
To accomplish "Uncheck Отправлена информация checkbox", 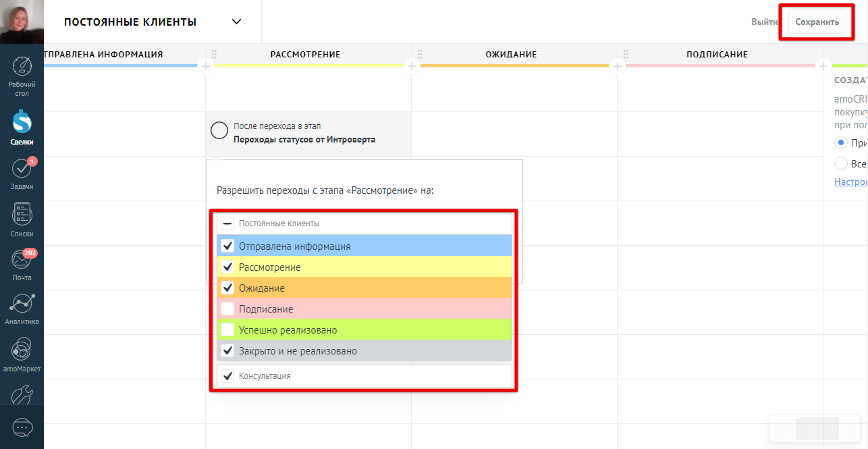I will click(x=227, y=246).
